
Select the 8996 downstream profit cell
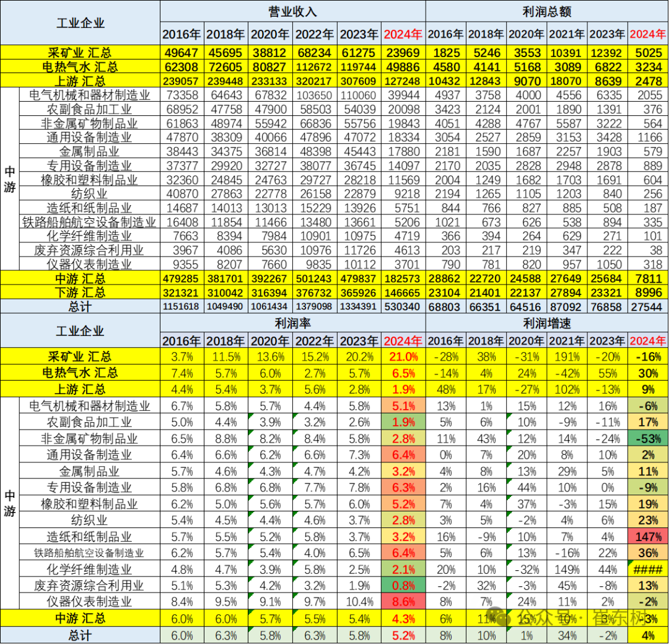pos(648,292)
